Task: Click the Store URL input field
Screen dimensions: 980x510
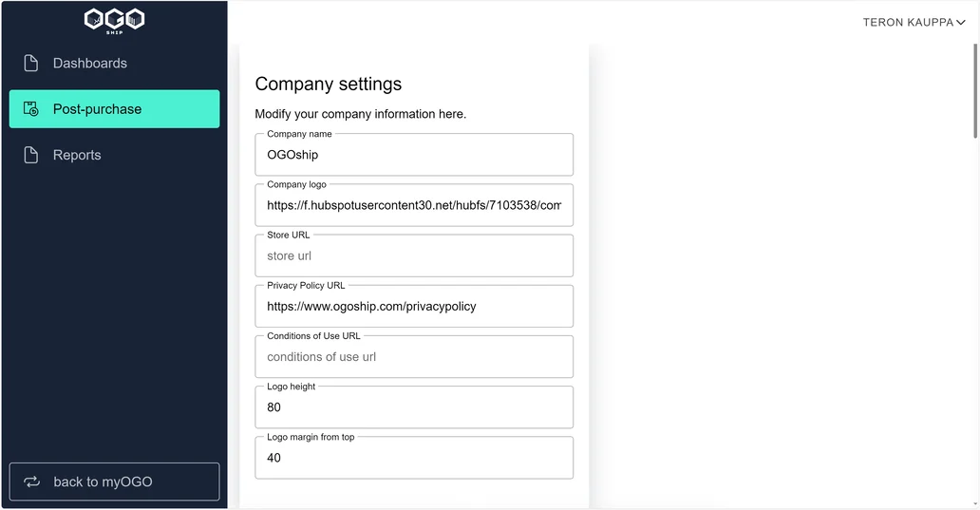Action: click(x=414, y=255)
